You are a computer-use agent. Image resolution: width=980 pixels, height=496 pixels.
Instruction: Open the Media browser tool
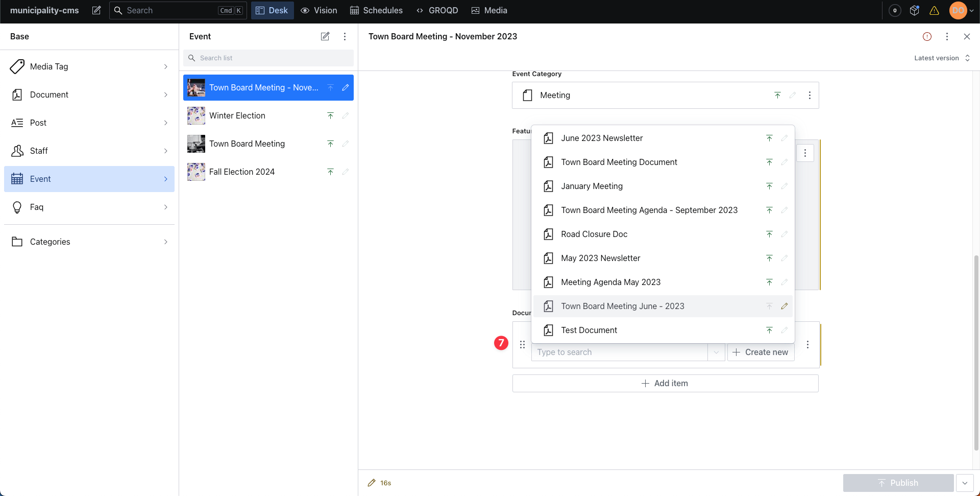488,10
